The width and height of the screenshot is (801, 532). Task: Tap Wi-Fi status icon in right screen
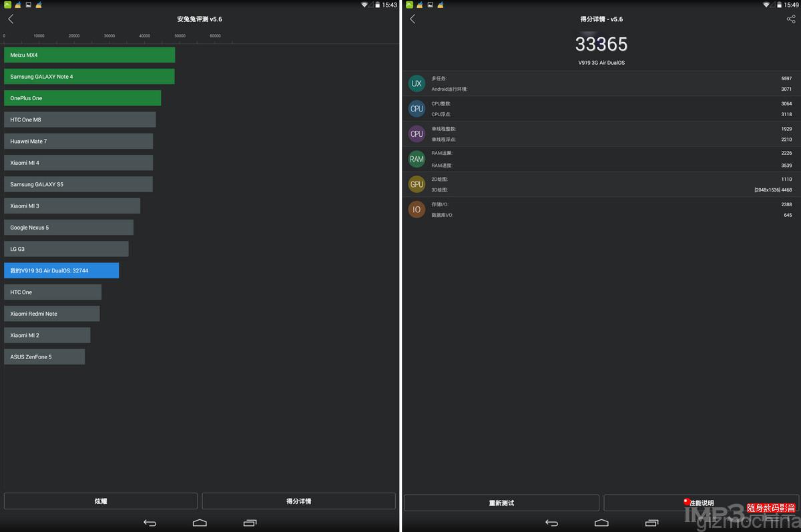point(767,5)
